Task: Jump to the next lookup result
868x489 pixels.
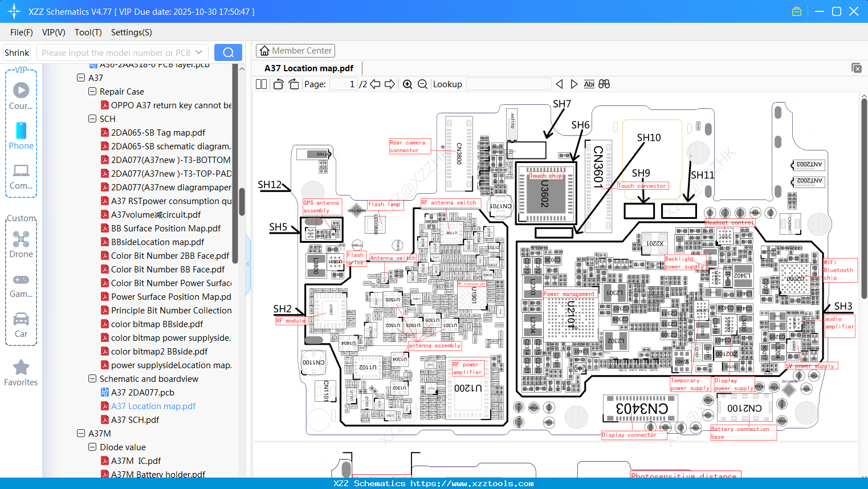Action: [x=574, y=84]
